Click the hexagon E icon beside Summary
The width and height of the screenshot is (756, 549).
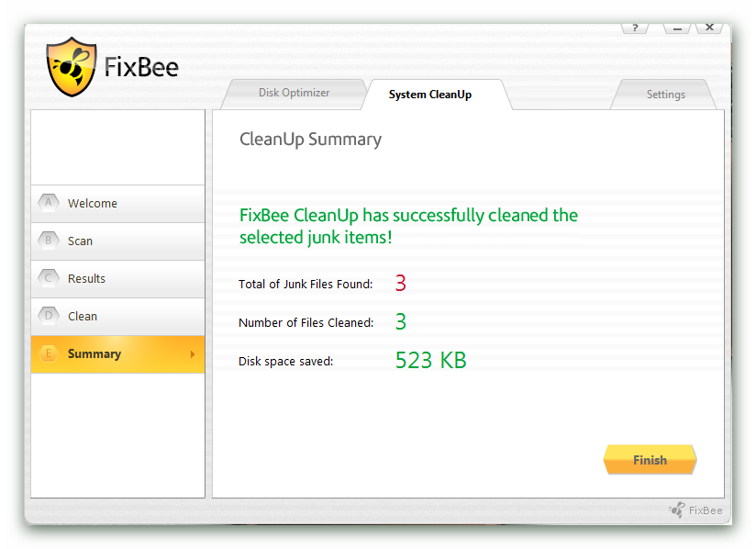[49, 354]
